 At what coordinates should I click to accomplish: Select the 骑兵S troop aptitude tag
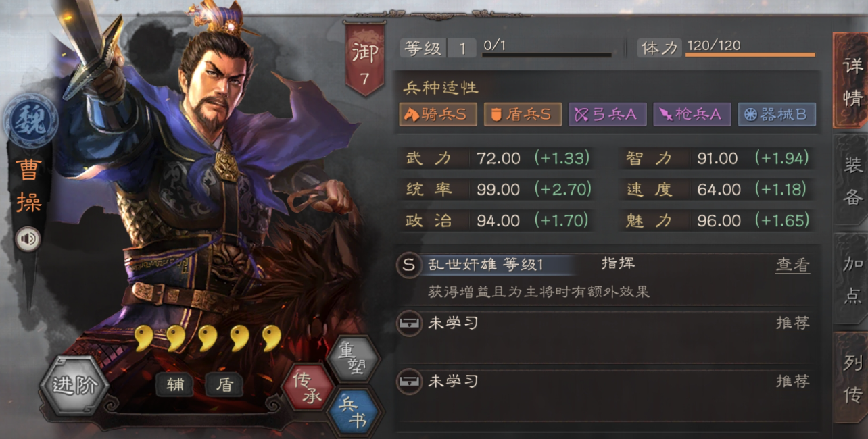pyautogui.click(x=437, y=114)
